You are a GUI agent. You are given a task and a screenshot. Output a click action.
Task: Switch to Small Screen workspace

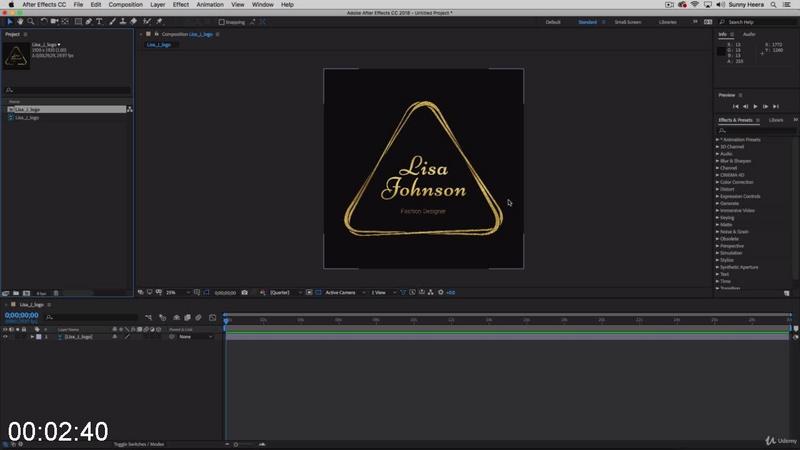point(628,22)
